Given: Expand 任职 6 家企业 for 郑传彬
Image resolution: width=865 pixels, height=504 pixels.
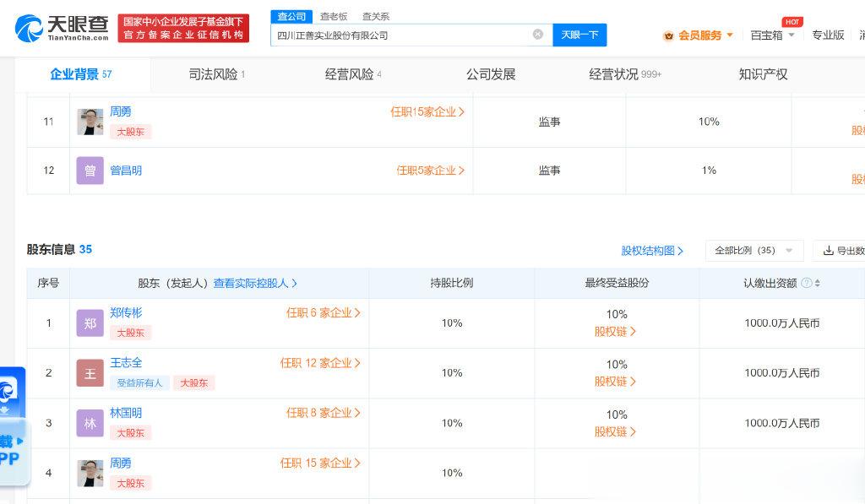Looking at the screenshot, I should pos(324,312).
